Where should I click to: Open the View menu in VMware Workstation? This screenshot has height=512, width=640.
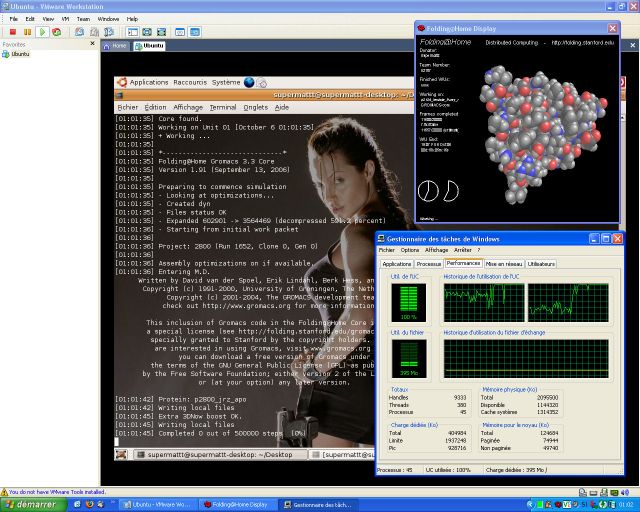(48, 19)
